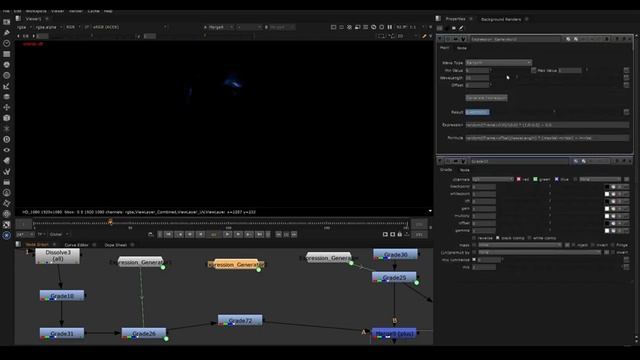Image resolution: width=640 pixels, height=360 pixels.
Task: Select the Grade72 node
Action: point(240,320)
